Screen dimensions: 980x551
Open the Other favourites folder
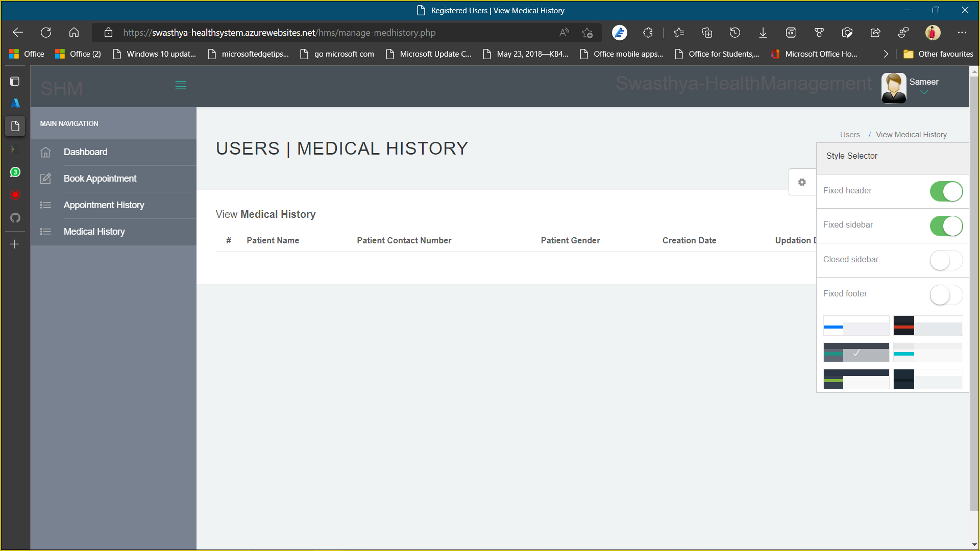pos(938,54)
